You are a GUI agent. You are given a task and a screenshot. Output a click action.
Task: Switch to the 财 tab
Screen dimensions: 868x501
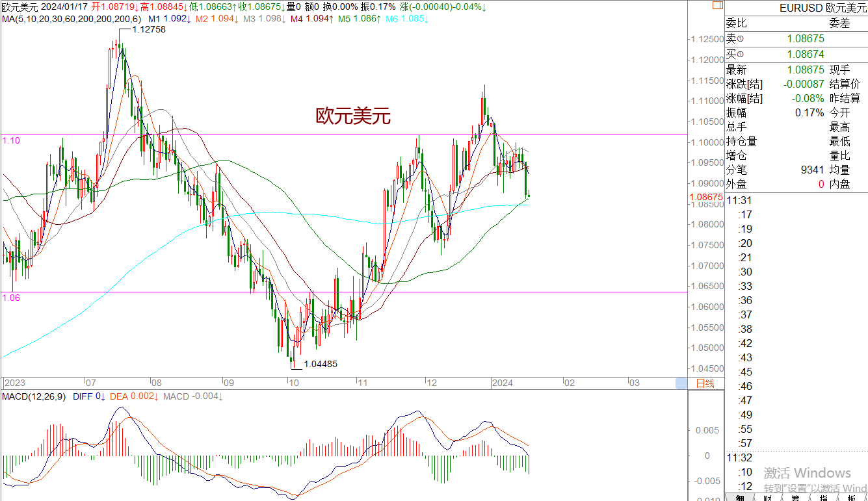pos(768,497)
